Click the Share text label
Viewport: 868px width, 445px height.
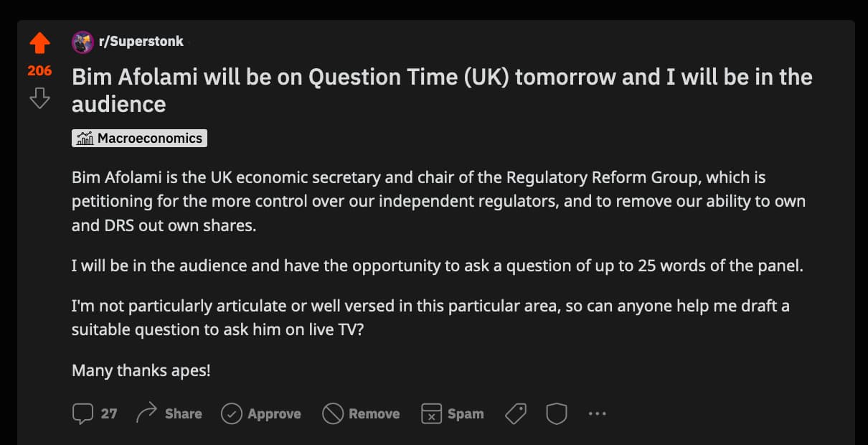(183, 414)
